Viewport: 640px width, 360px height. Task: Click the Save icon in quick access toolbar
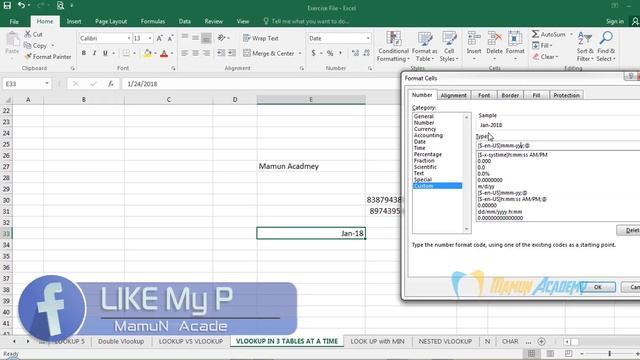tap(7, 5)
